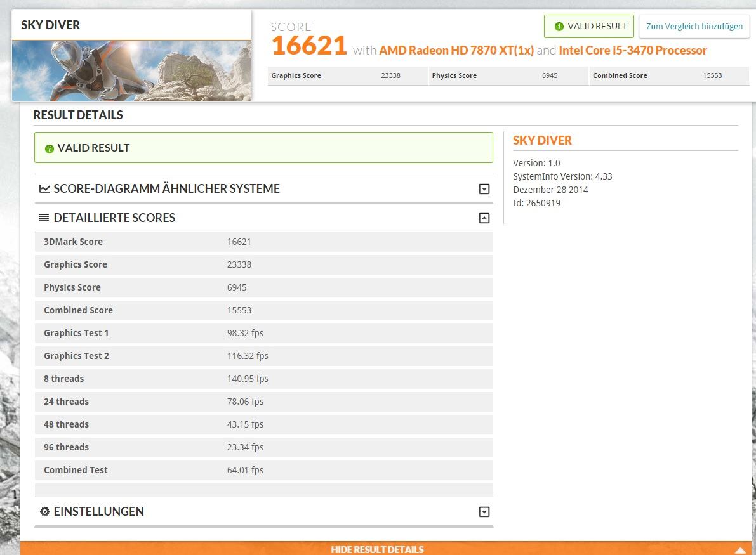Click the Sky Diver thumbnail image
This screenshot has height=555, width=756.
point(131,71)
